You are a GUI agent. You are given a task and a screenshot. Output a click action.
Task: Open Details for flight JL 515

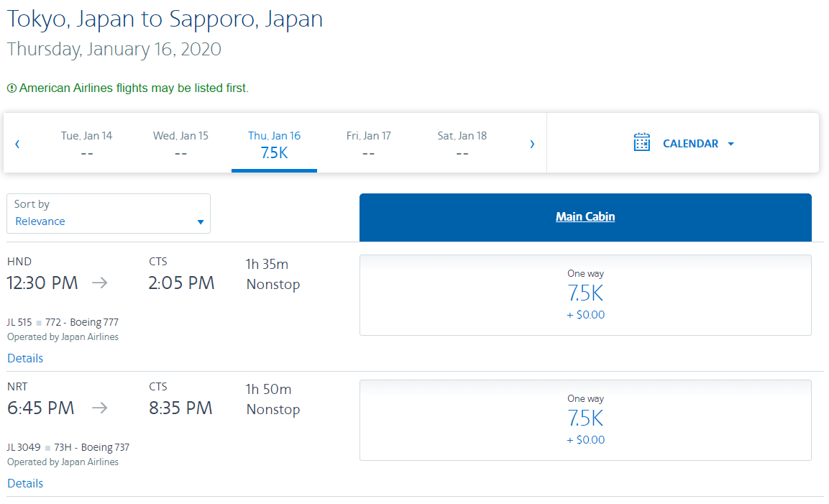pyautogui.click(x=25, y=358)
